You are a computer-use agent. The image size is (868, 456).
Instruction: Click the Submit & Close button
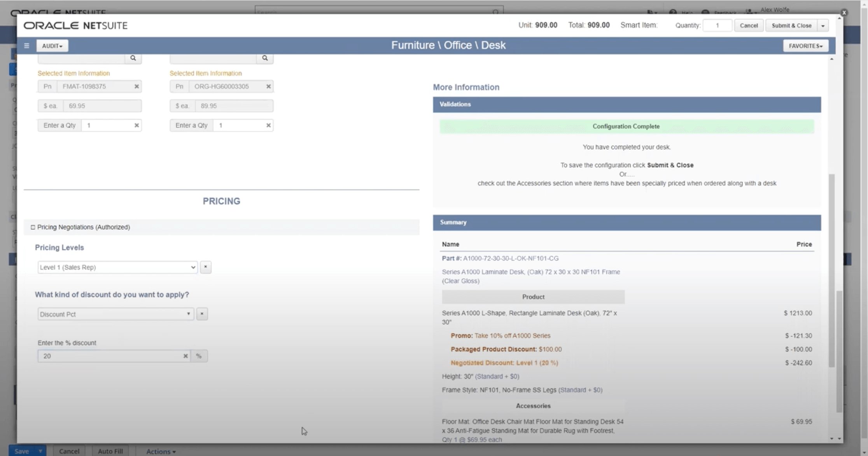point(791,26)
